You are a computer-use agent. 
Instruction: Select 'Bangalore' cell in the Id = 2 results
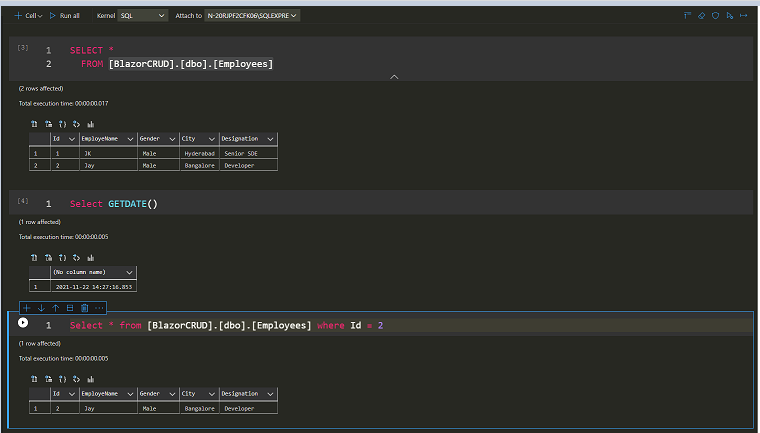click(199, 408)
